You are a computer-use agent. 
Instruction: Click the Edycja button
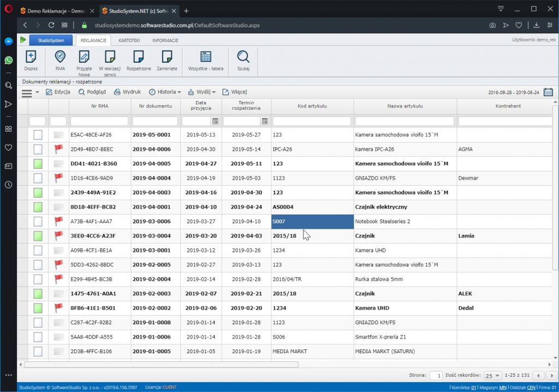[x=58, y=92]
